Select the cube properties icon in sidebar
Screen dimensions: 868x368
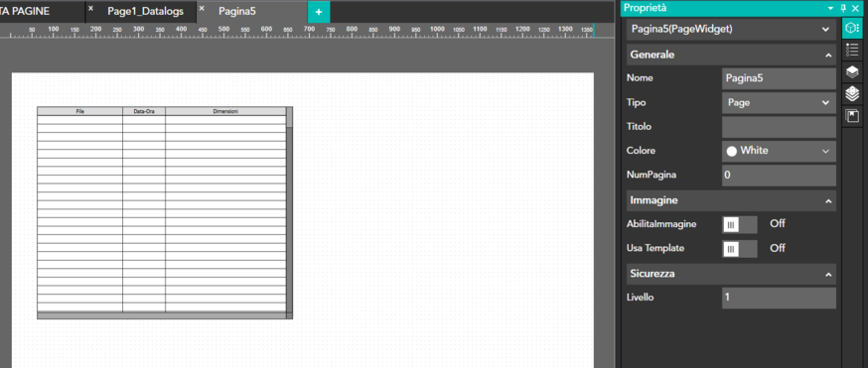click(852, 28)
